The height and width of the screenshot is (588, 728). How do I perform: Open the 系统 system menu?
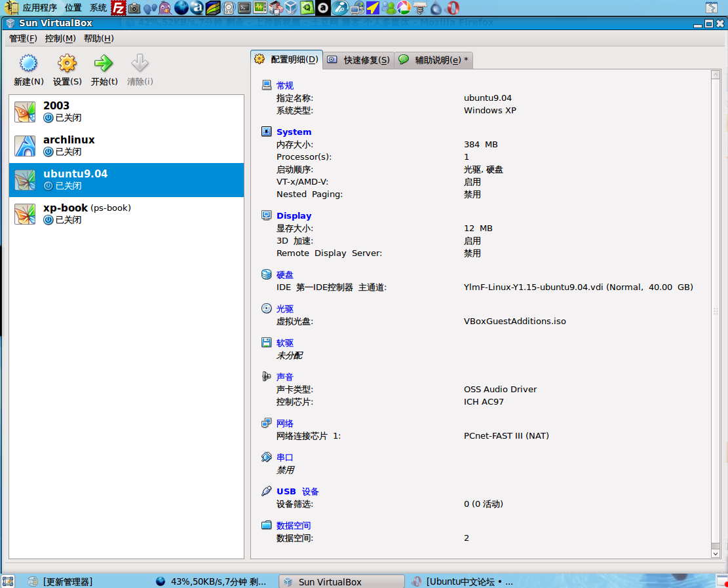pos(98,7)
